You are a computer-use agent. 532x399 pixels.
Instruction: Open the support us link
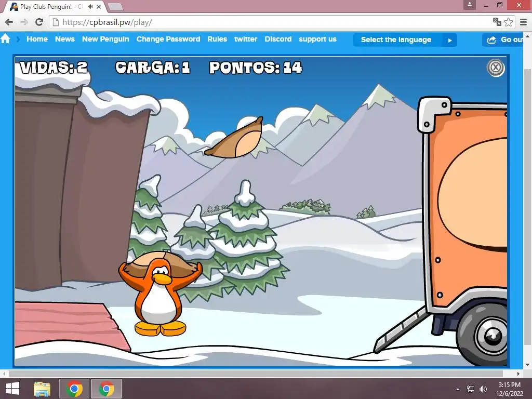click(317, 39)
